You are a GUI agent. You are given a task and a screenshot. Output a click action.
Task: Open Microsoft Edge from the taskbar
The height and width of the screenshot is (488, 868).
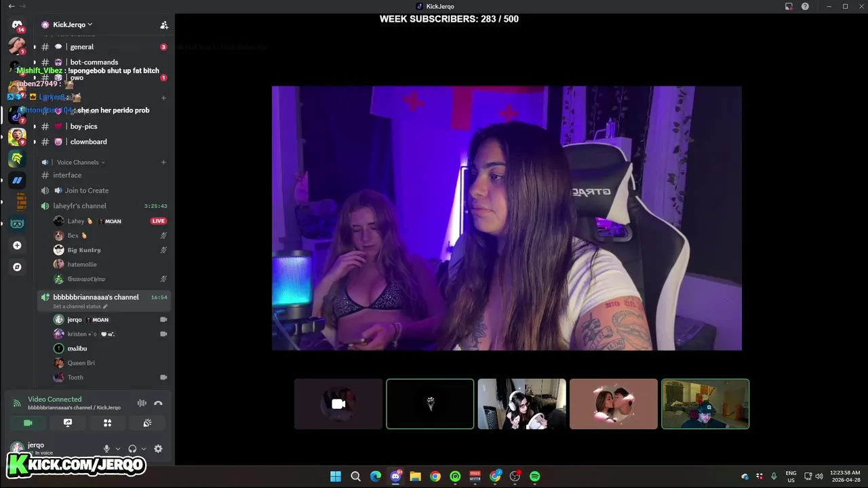click(376, 476)
